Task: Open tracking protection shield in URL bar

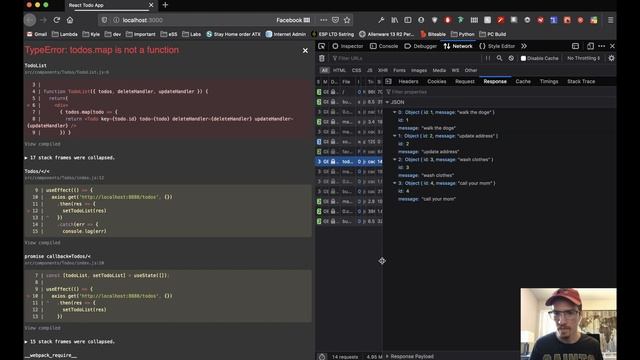Action: [x=104, y=20]
